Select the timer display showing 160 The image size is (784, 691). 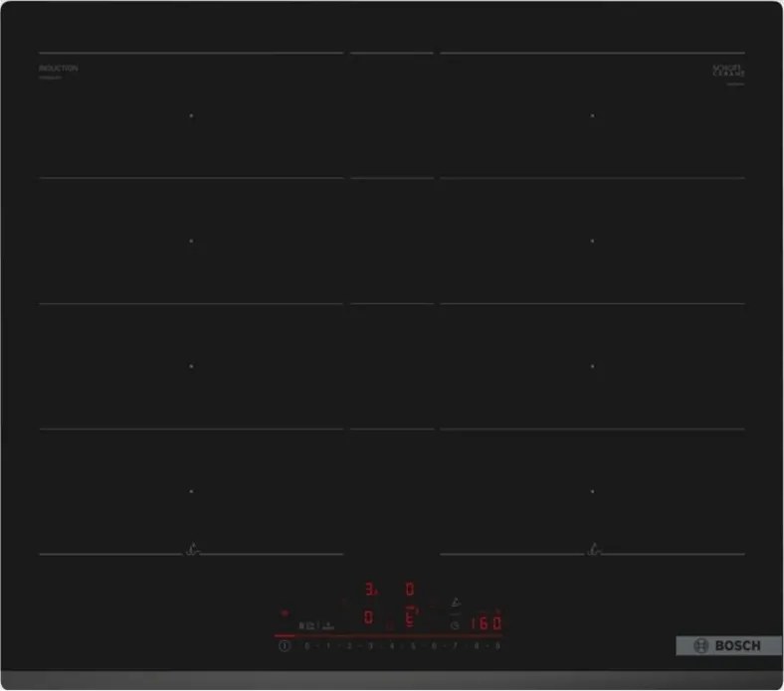[x=486, y=623]
